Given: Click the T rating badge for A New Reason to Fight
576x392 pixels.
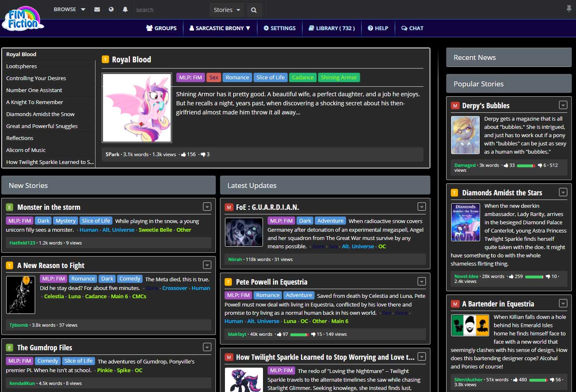Looking at the screenshot, I should (x=10, y=266).
